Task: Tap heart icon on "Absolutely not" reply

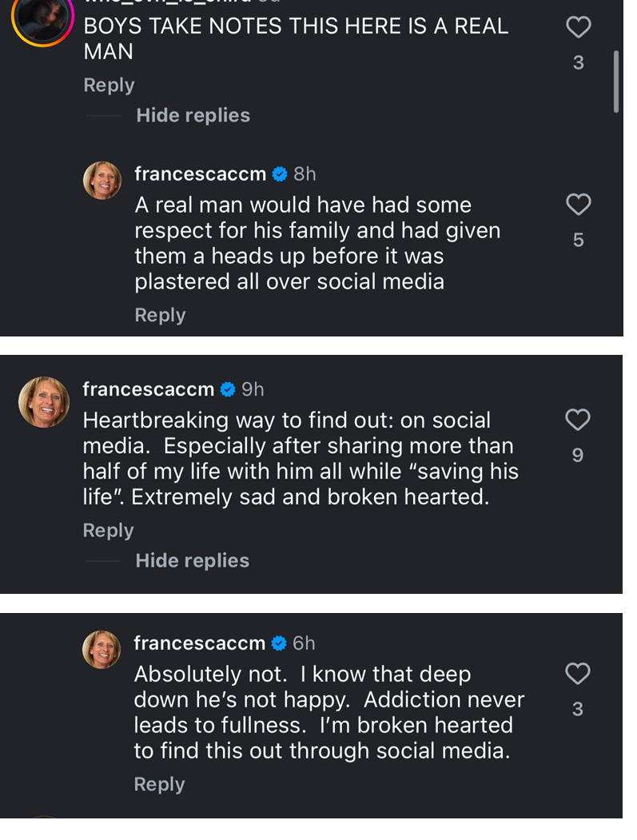Action: (x=578, y=674)
